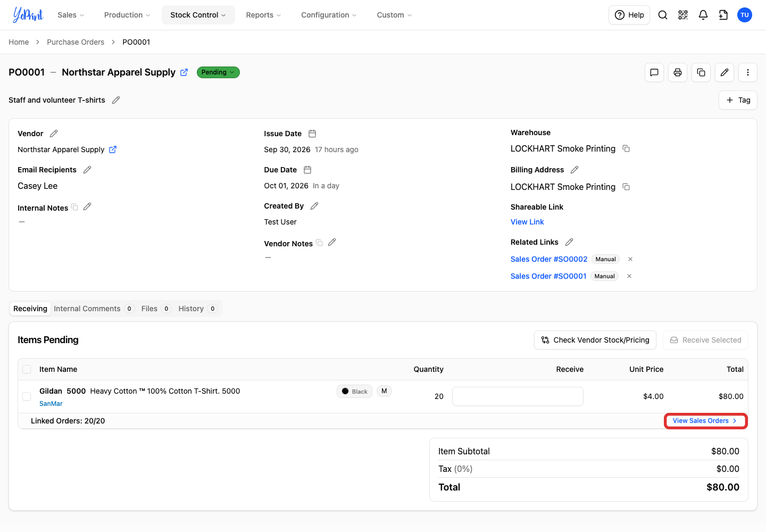Click the pencil edit button in order toolbar
This screenshot has width=766, height=532.
(725, 72)
